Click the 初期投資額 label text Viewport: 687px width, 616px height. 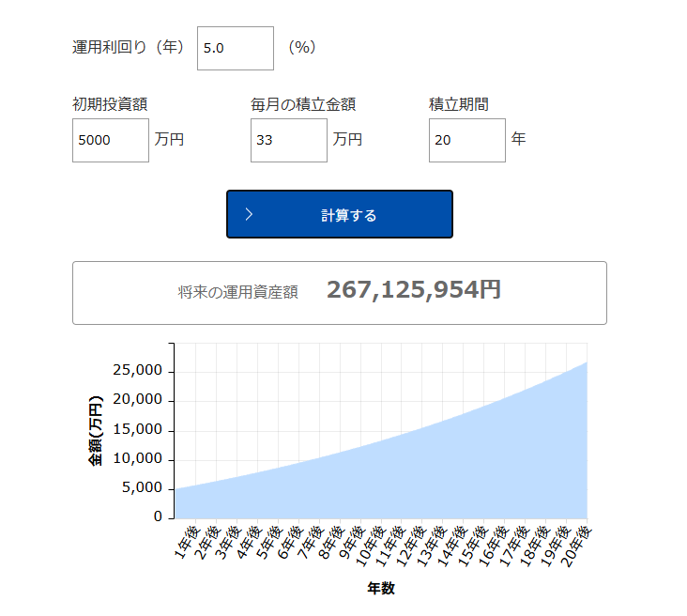coord(110,104)
